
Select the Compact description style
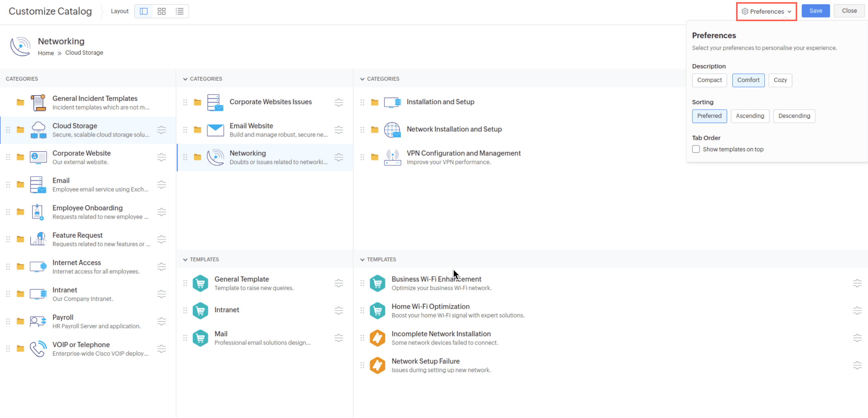[709, 80]
